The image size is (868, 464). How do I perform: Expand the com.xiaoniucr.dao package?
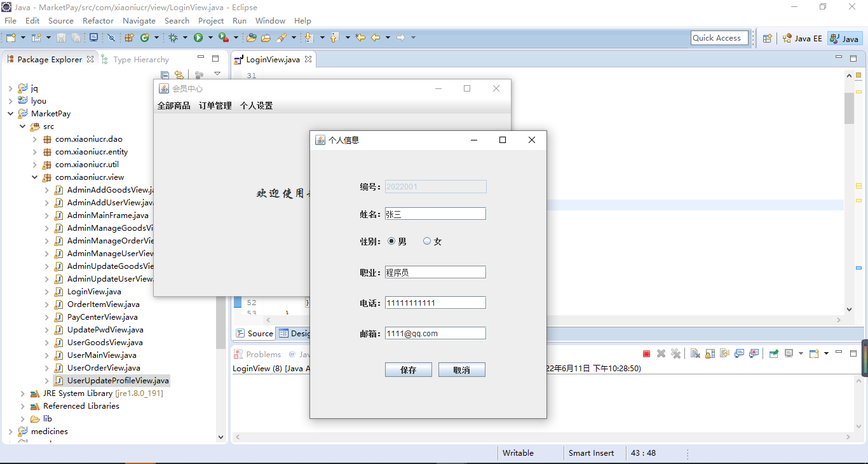34,139
